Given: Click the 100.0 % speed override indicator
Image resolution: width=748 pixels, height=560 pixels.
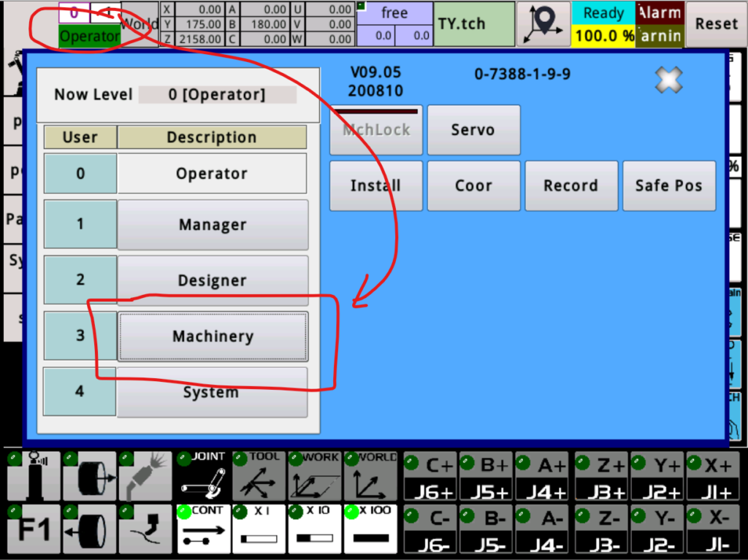Looking at the screenshot, I should [603, 35].
